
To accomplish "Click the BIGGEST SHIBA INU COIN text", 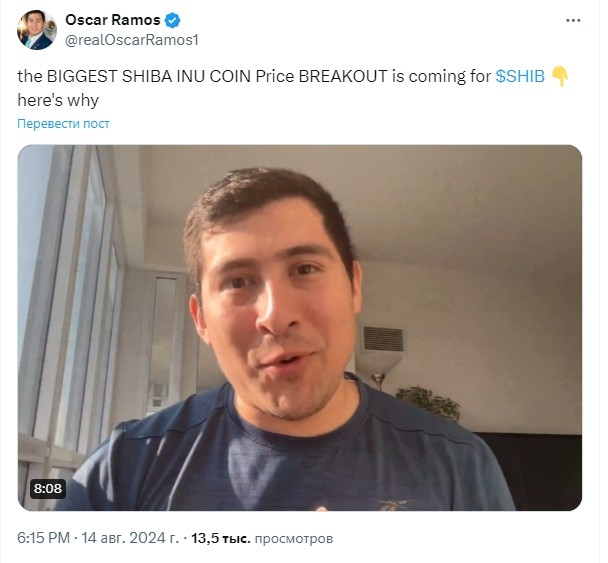I will (x=149, y=76).
